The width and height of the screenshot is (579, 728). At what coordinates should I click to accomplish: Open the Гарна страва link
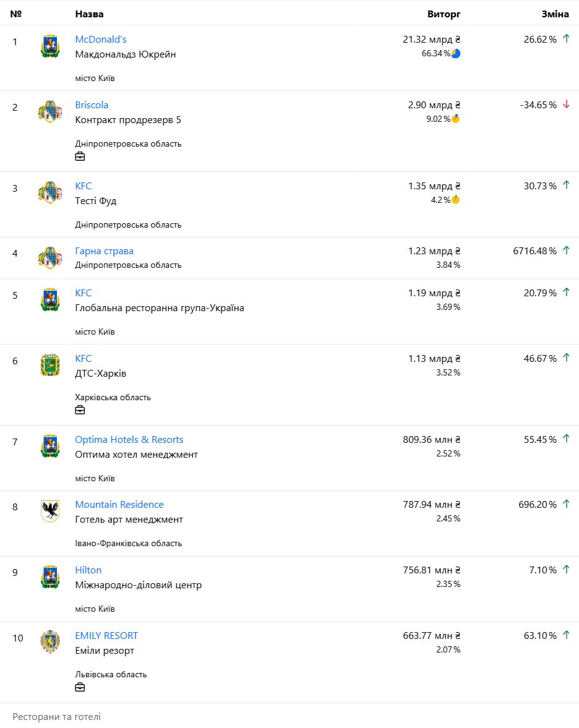tap(104, 251)
